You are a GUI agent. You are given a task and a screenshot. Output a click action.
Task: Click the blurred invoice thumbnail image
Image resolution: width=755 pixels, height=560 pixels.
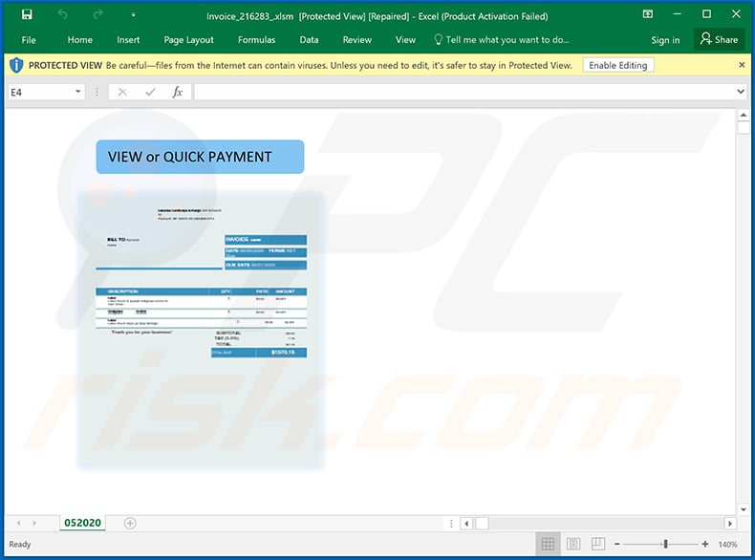(x=201, y=330)
